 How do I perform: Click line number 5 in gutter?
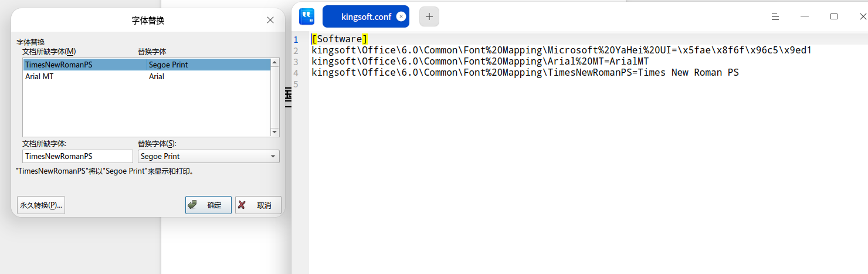point(296,84)
